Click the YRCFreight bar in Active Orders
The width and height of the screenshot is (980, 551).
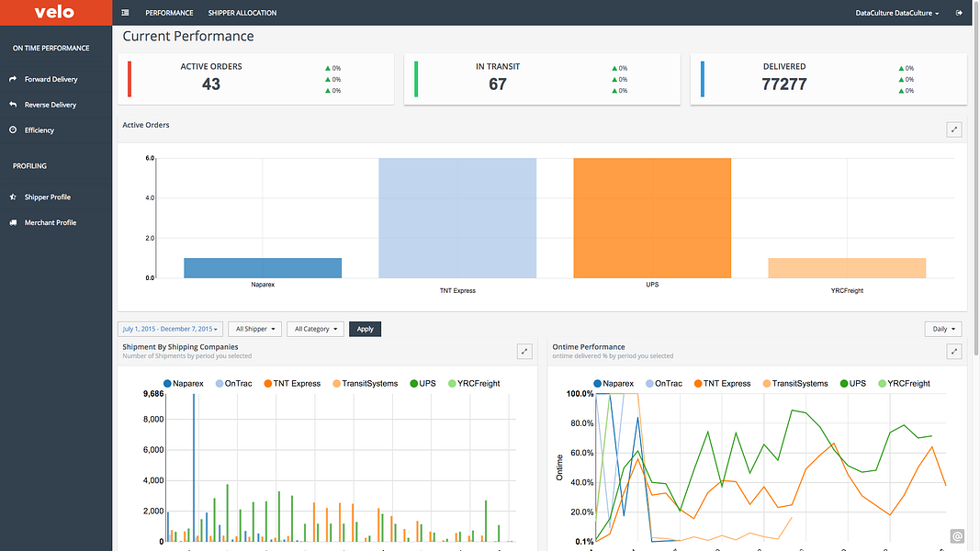pos(847,268)
